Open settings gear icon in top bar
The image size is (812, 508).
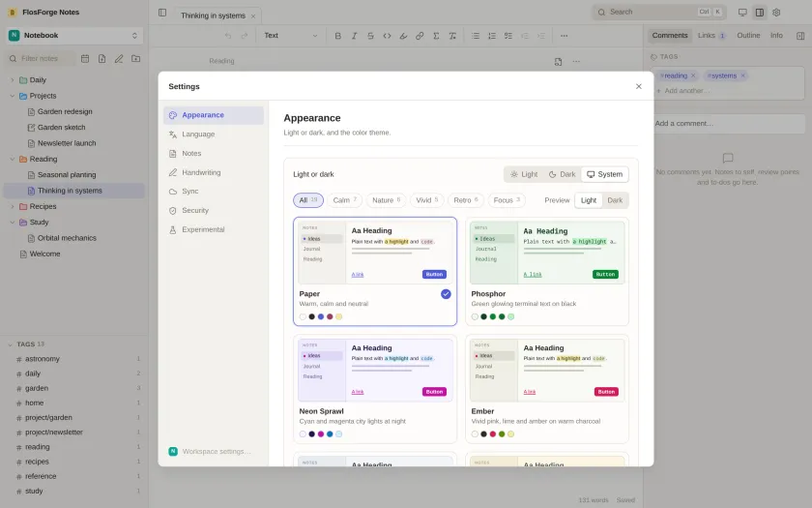pos(776,13)
